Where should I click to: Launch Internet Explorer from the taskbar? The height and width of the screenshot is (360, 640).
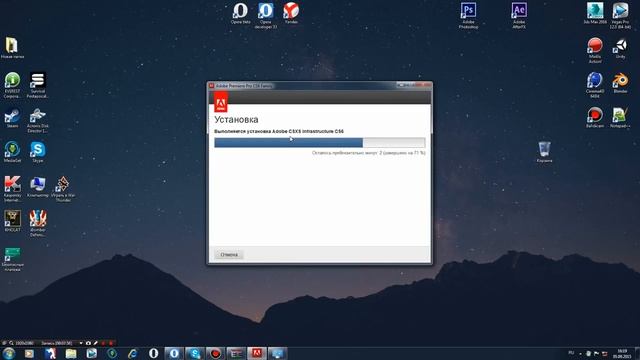point(133,353)
